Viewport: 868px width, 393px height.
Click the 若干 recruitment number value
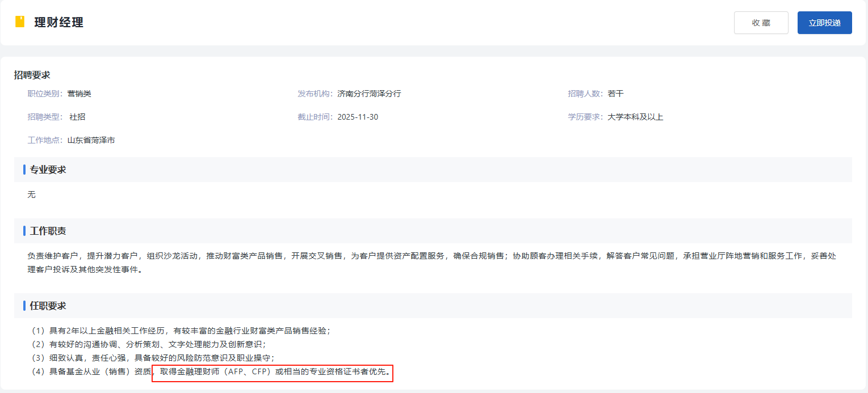615,94
